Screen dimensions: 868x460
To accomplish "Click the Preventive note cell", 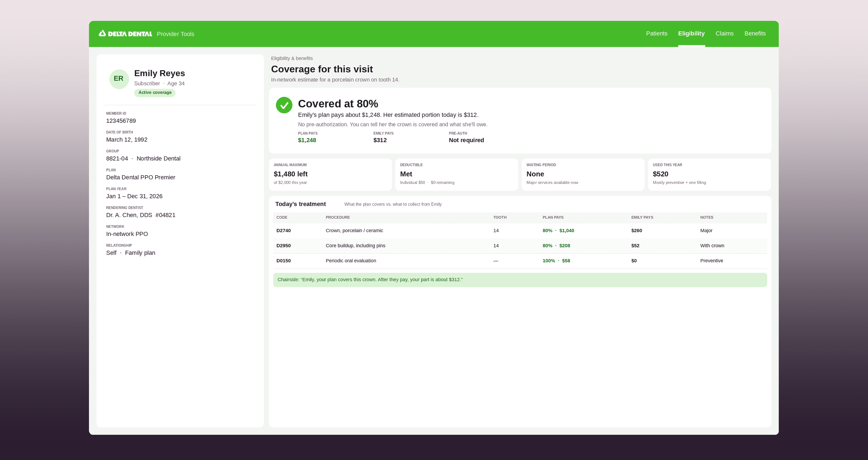I will pos(711,261).
